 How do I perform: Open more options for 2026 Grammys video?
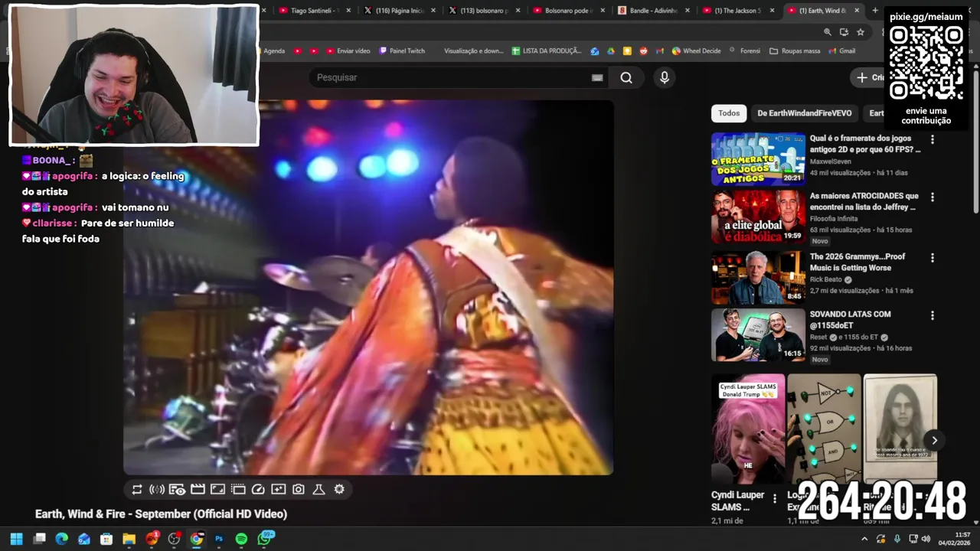(x=932, y=259)
